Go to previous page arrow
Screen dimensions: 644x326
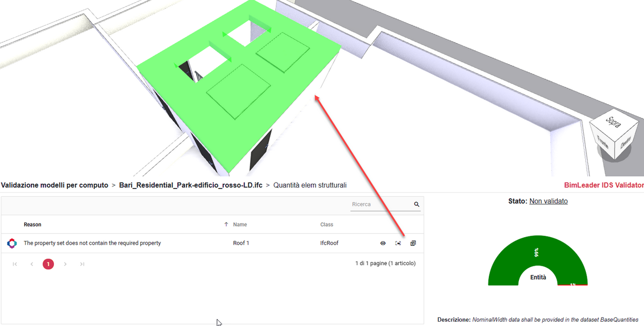[x=32, y=264]
